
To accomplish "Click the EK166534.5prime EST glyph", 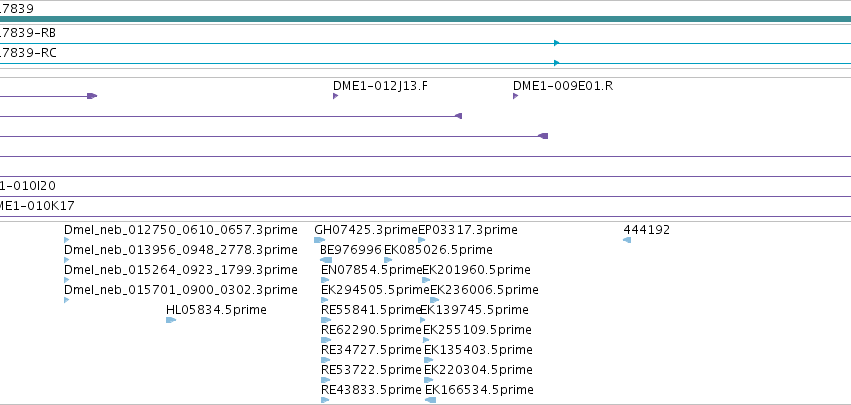I will pos(430,400).
